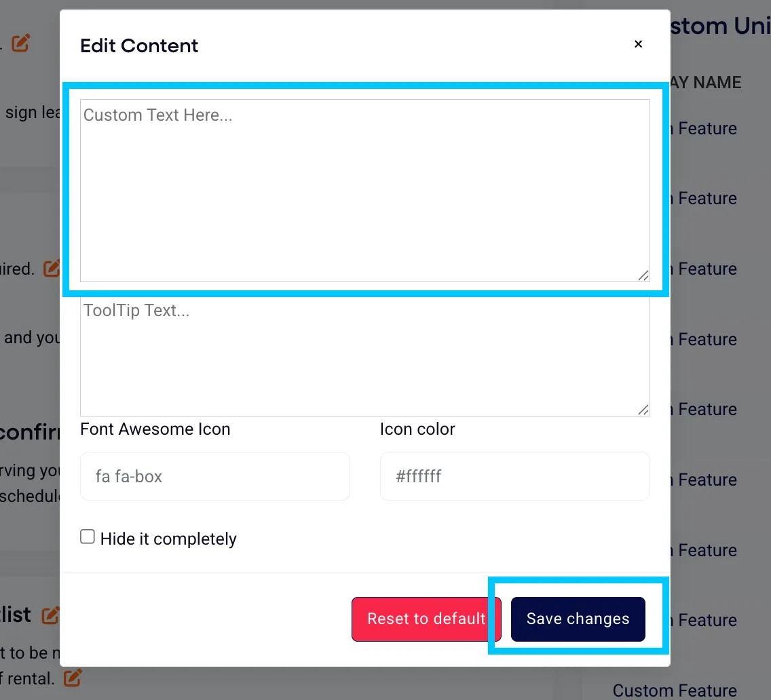The width and height of the screenshot is (771, 700).
Task: Click the fa fa-box icon class field
Action: coord(215,476)
